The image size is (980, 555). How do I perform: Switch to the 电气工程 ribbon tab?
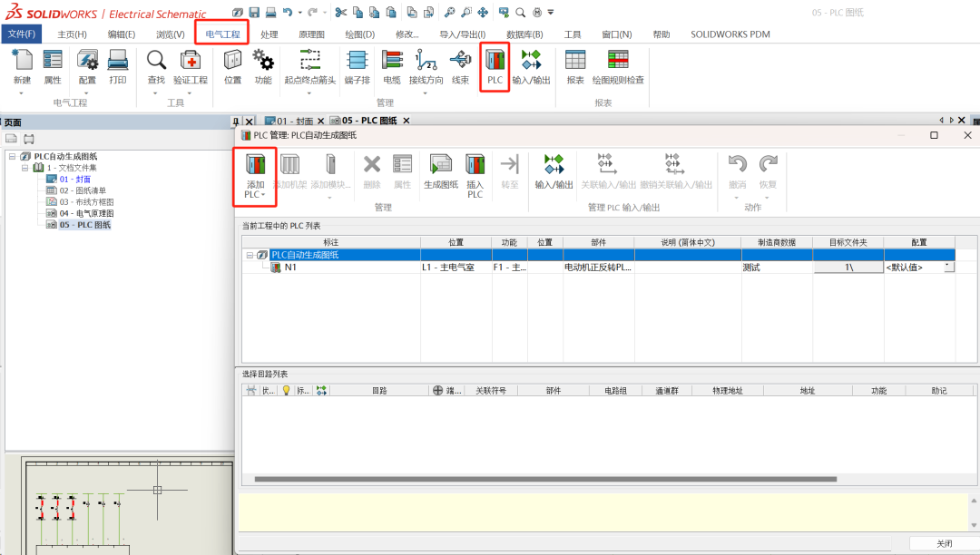point(224,33)
